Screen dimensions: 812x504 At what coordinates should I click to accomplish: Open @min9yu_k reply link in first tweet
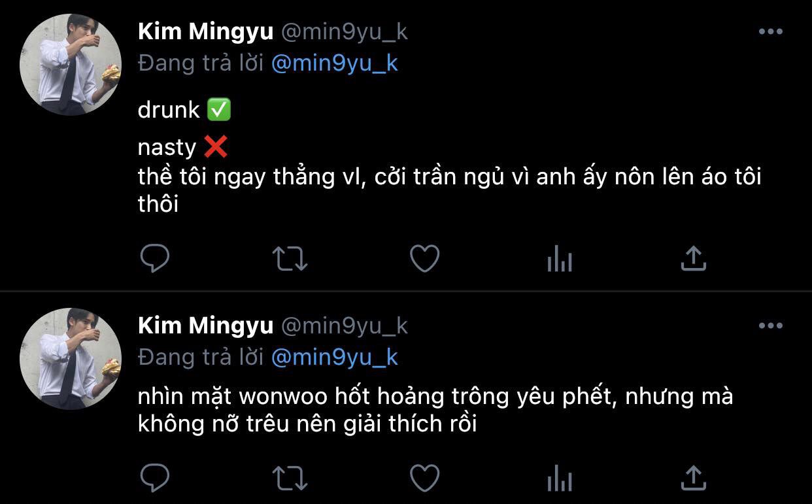[334, 63]
